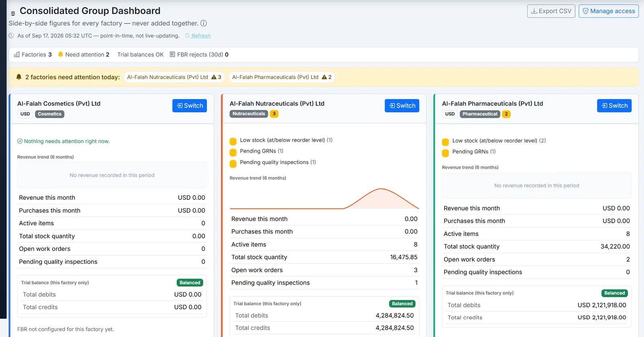Click Pharmaceuticals total credits USD 2,121,918.00
644x337 pixels.
pos(602,317)
